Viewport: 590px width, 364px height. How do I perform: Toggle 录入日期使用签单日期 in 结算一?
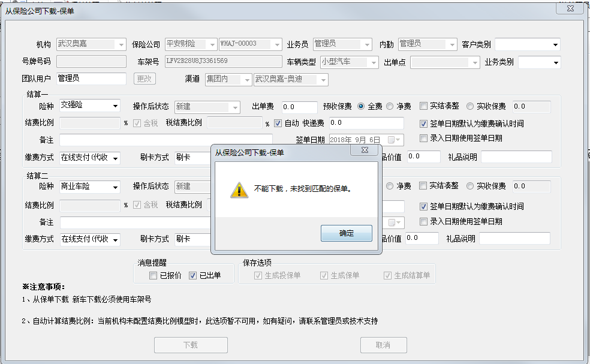pos(423,138)
